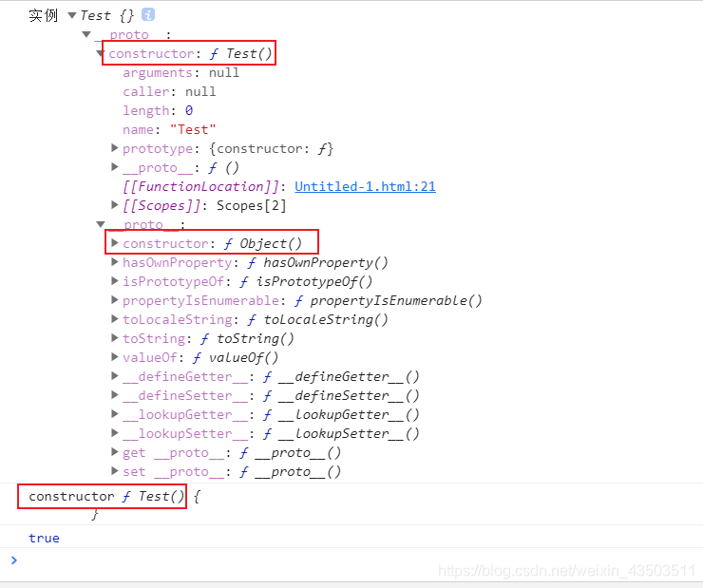Expand the __lookupSetter__ entry
Image resolution: width=703 pixels, height=588 pixels.
(115, 432)
